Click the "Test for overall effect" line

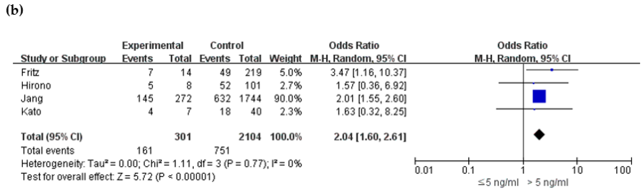point(118,177)
